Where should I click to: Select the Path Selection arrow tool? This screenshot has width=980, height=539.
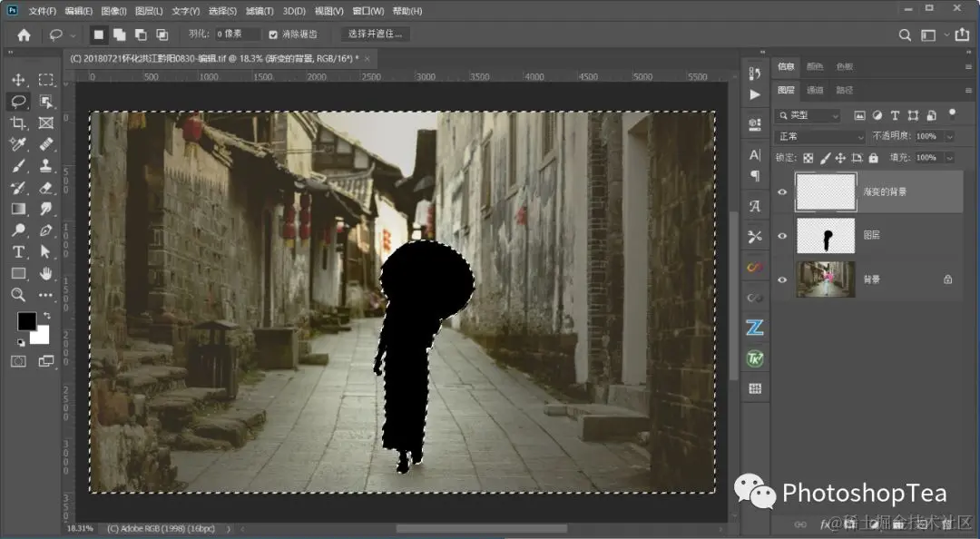pos(45,252)
